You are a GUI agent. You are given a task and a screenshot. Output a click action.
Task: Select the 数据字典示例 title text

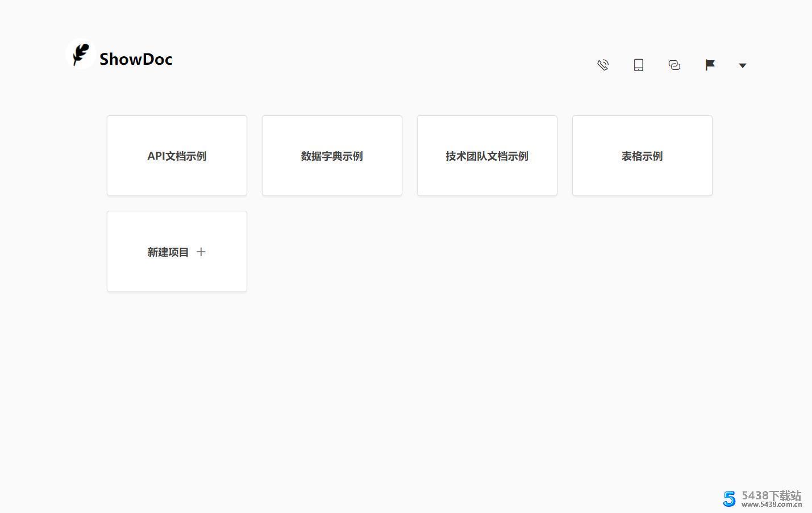[x=332, y=156]
